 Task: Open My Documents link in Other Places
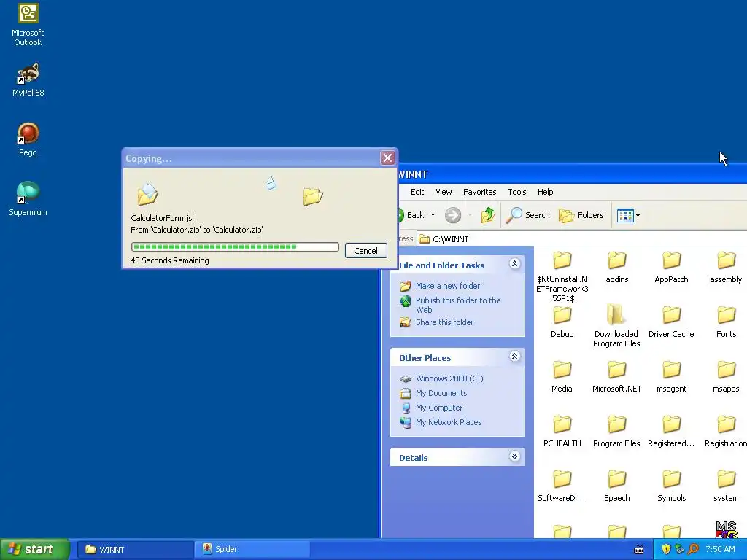pos(441,393)
